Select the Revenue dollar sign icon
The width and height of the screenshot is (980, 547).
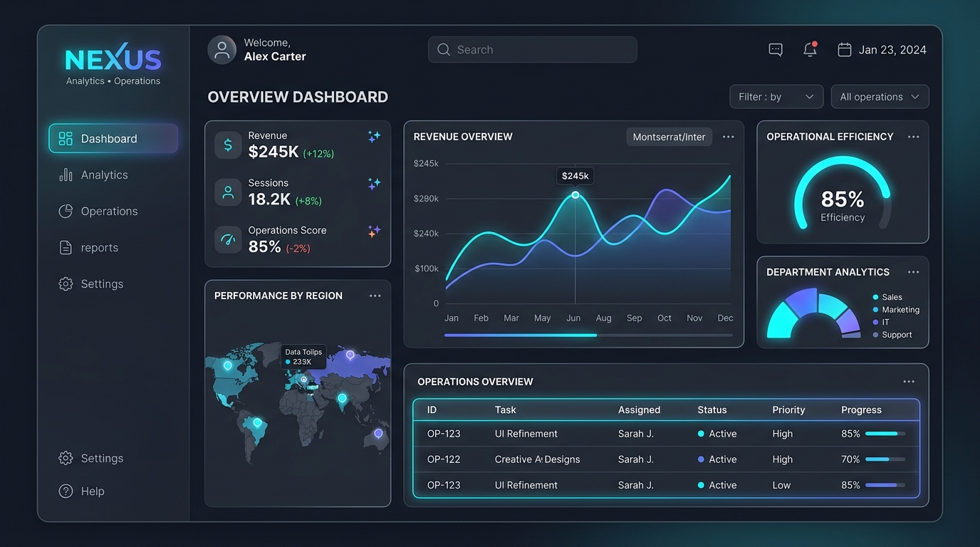click(x=228, y=145)
